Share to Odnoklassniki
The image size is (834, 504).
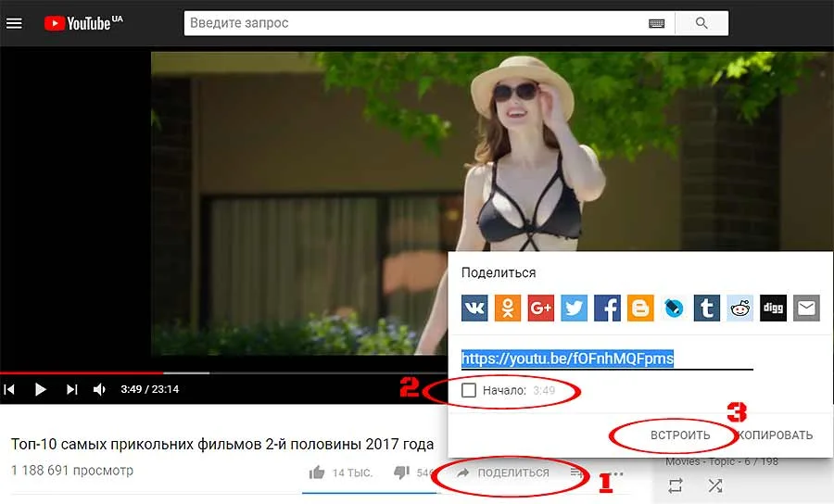pyautogui.click(x=508, y=309)
